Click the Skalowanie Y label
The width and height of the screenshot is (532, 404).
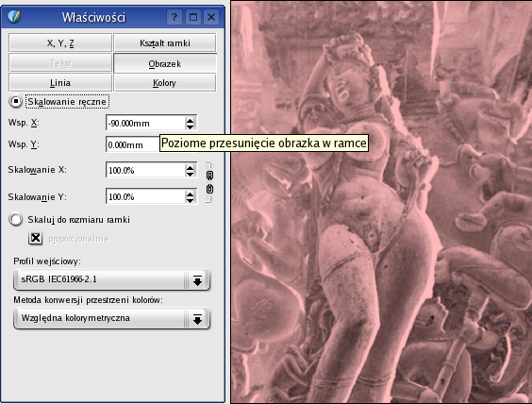pos(38,196)
